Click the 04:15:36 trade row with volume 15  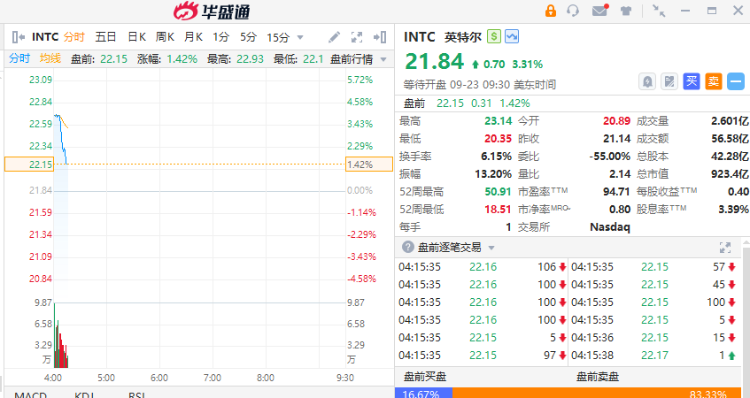(653, 337)
